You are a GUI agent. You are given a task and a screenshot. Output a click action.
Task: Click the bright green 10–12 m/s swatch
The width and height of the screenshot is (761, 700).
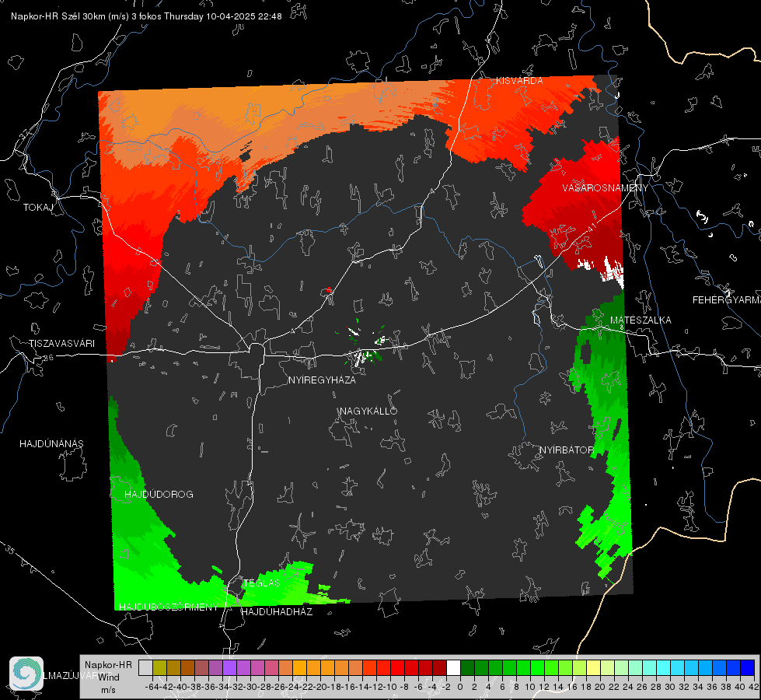(x=537, y=667)
